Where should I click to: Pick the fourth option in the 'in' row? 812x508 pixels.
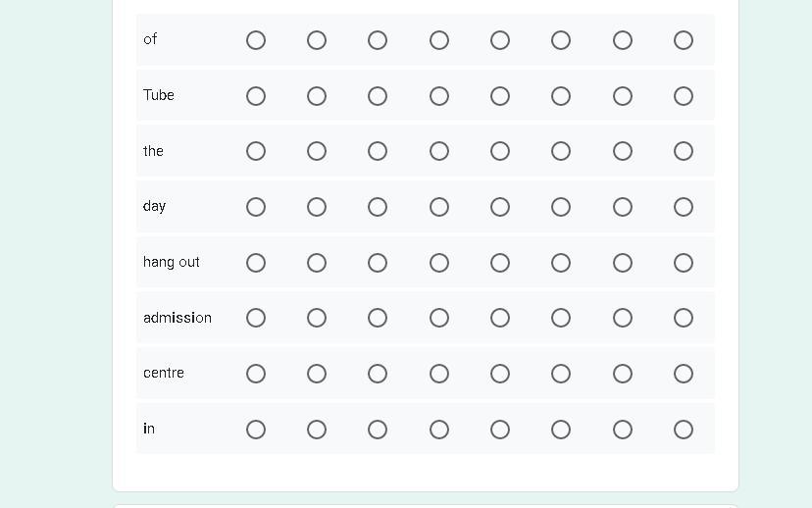click(x=439, y=430)
